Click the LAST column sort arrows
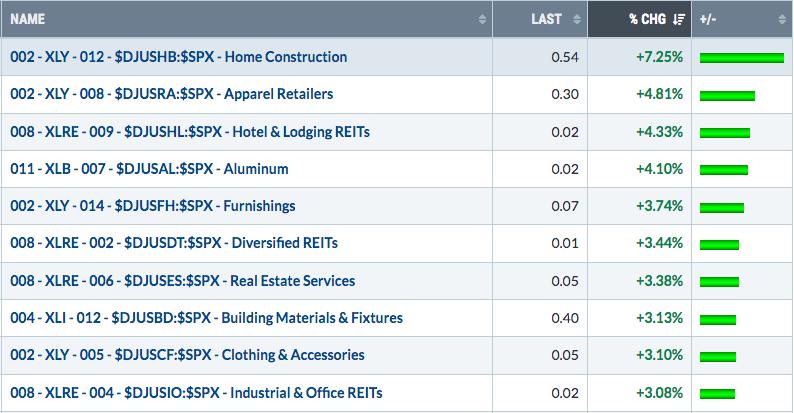The height and width of the screenshot is (413, 794). click(x=577, y=19)
